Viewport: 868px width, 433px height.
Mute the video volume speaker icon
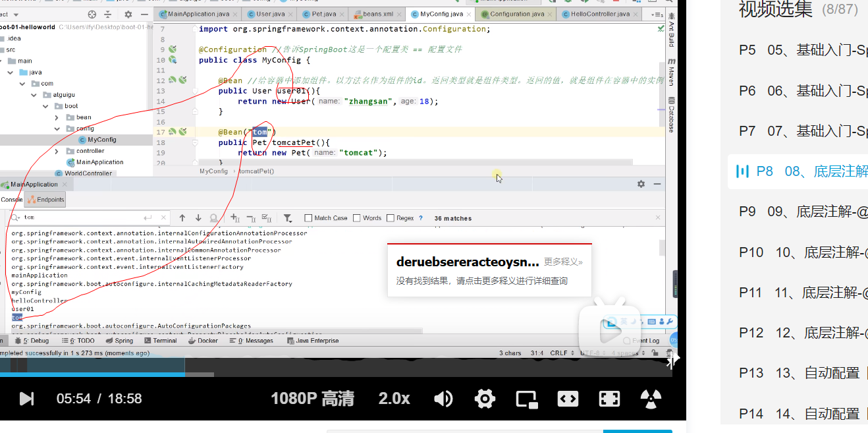point(443,398)
